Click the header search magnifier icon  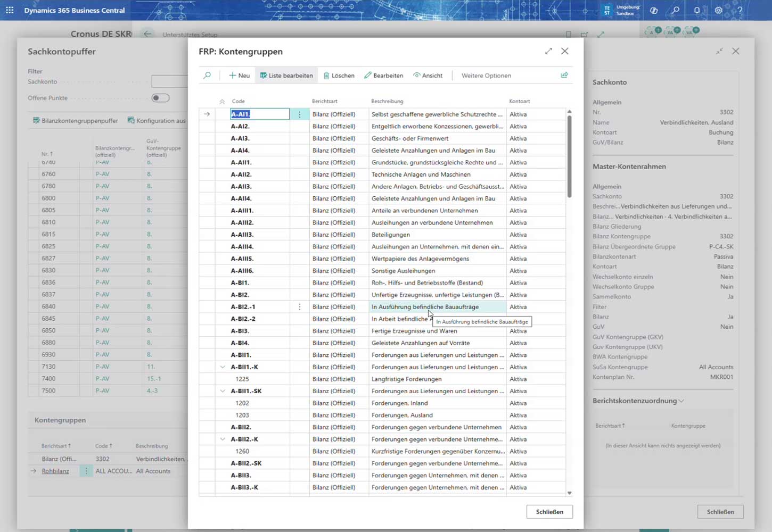pos(676,10)
